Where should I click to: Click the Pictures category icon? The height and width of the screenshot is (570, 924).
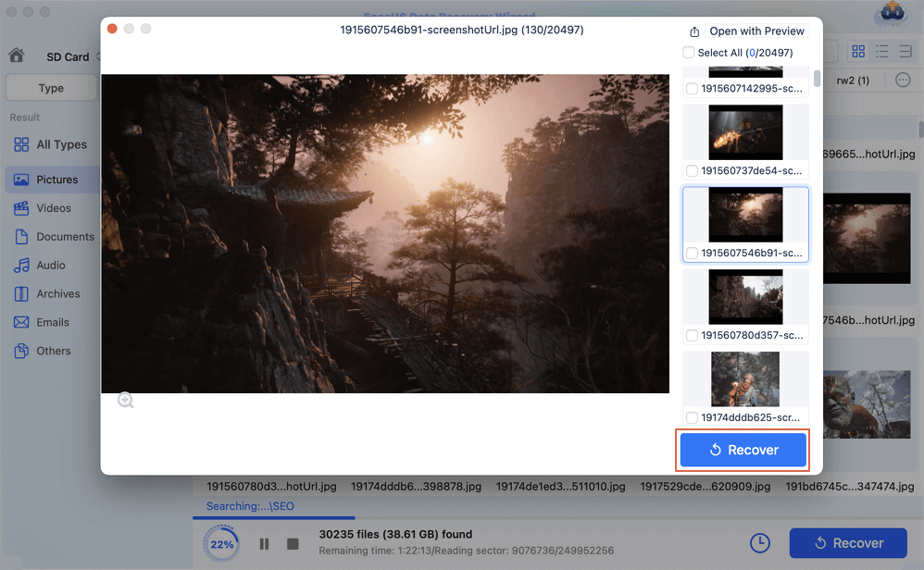(21, 180)
